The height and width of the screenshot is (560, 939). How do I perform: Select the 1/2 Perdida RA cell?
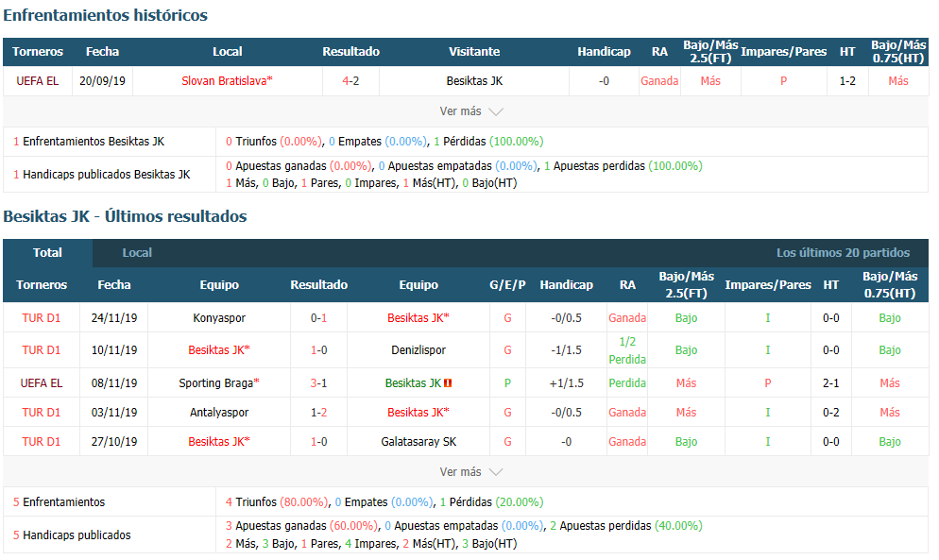point(627,350)
